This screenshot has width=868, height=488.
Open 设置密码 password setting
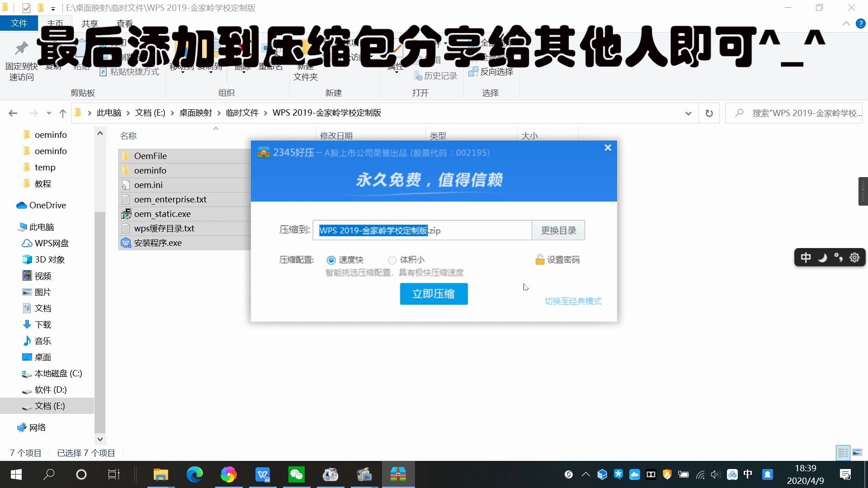[x=557, y=260]
